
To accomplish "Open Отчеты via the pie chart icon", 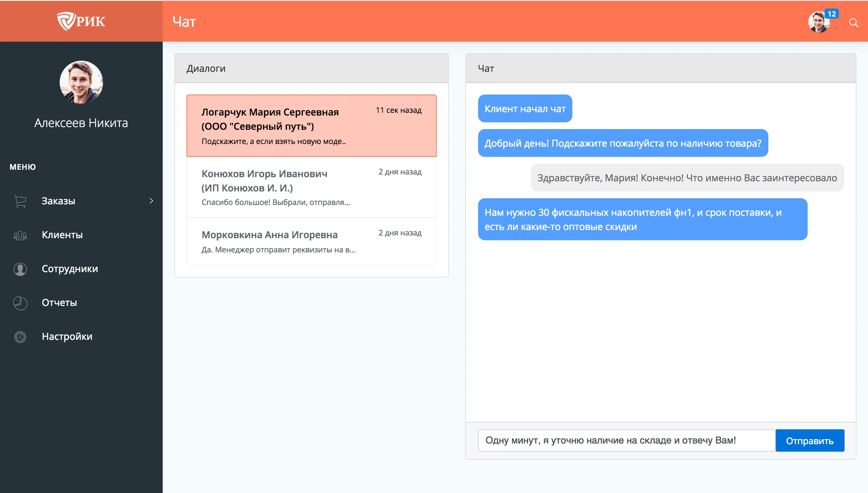I will [20, 303].
